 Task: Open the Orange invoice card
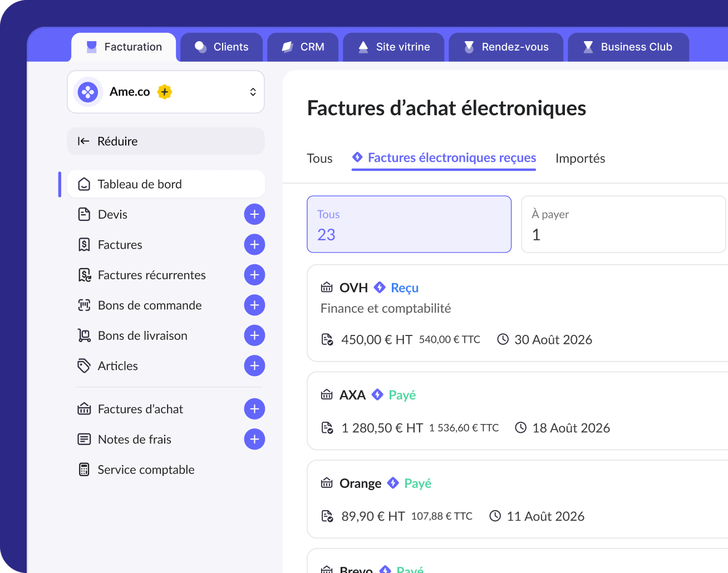point(518,500)
